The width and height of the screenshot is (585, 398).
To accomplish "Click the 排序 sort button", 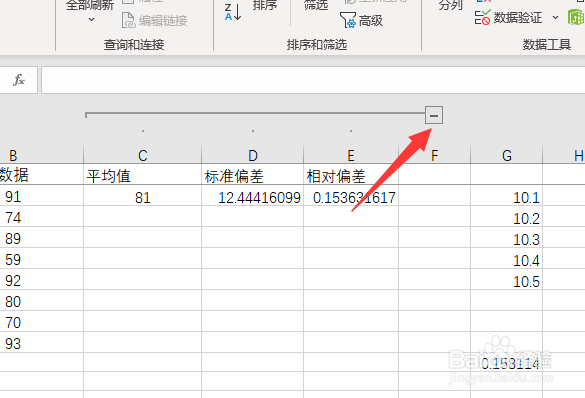I will (265, 5).
